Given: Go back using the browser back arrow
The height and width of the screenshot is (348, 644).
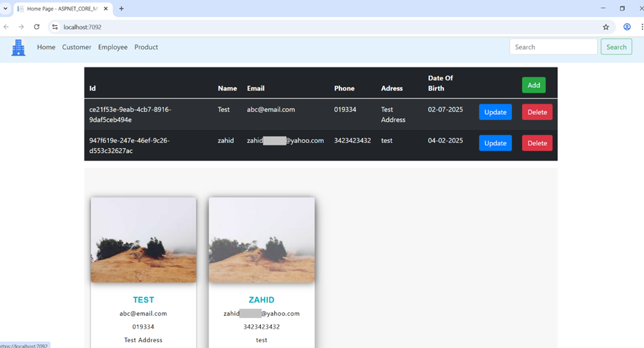Looking at the screenshot, I should (7, 27).
